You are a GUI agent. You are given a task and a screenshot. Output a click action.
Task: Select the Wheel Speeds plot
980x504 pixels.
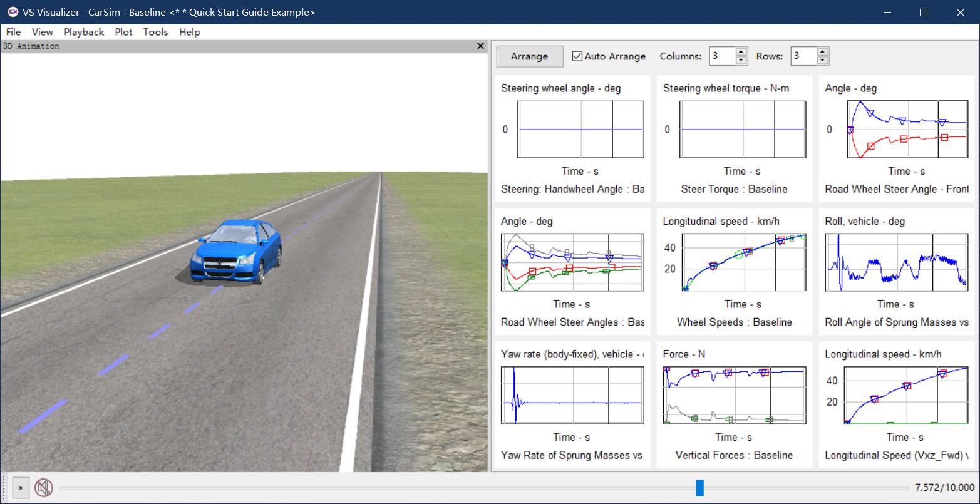click(735, 272)
